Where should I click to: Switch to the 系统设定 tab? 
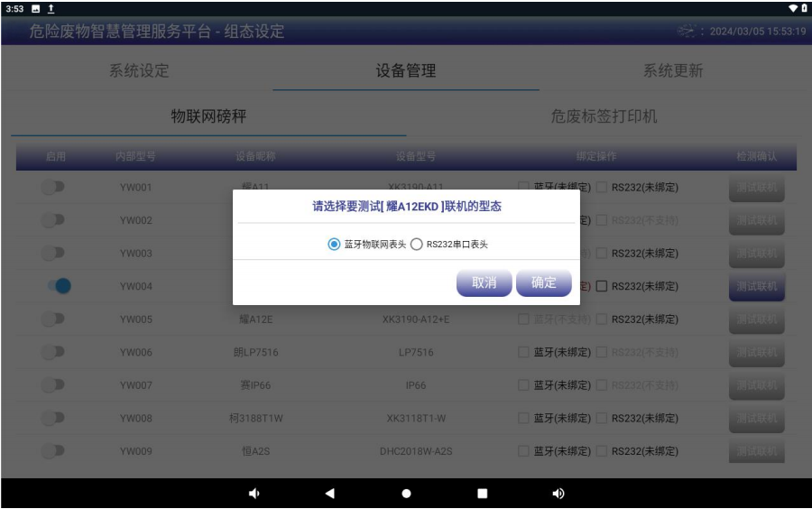click(x=139, y=70)
